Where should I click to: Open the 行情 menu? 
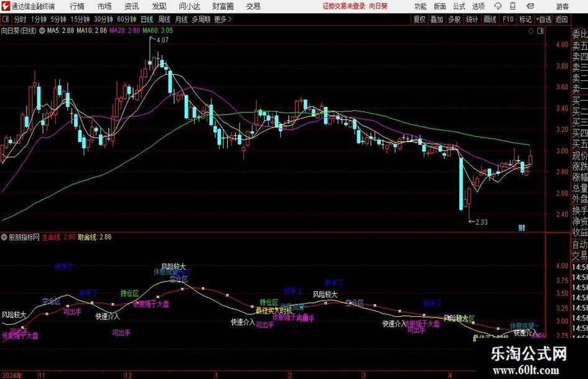[77, 6]
